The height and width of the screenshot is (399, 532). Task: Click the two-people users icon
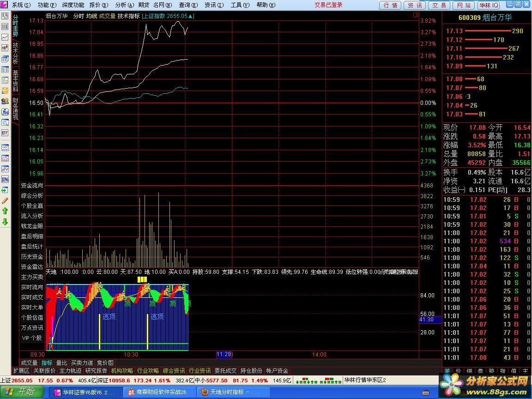pyautogui.click(x=5, y=101)
